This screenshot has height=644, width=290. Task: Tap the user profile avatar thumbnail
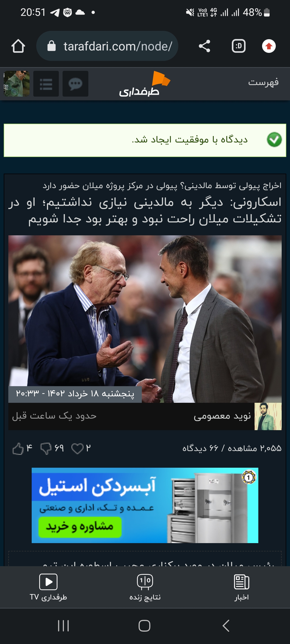pyautogui.click(x=17, y=84)
